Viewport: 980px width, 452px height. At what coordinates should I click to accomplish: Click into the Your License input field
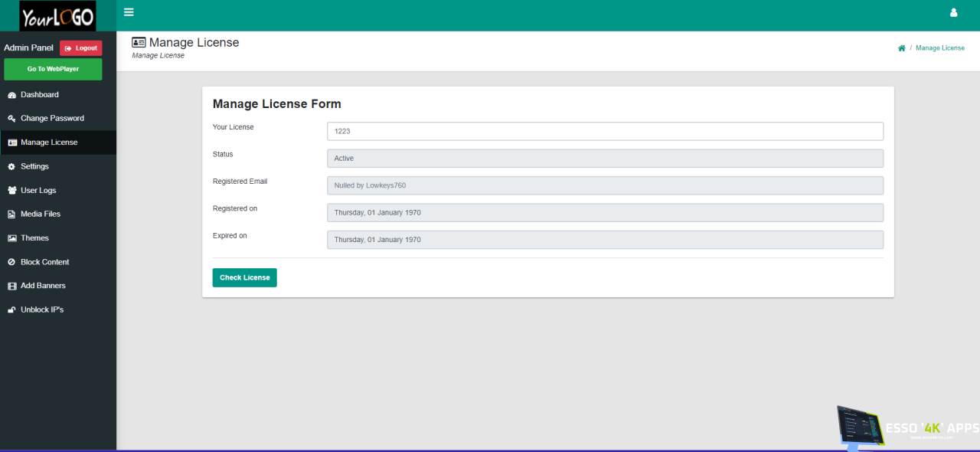605,131
